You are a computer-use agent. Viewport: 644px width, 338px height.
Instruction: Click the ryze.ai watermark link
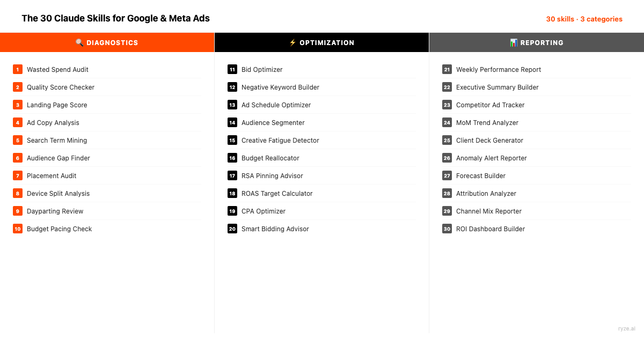pyautogui.click(x=626, y=328)
